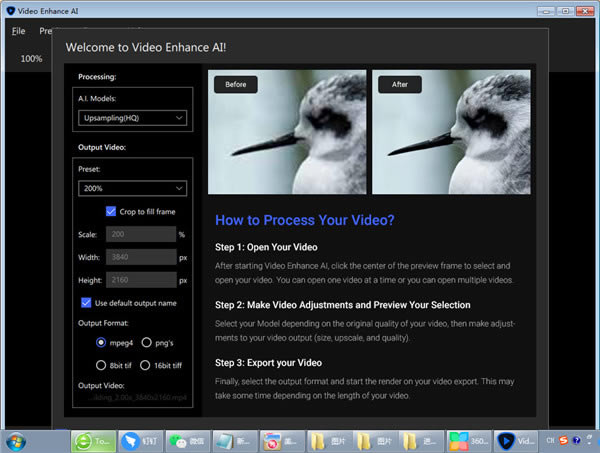Image resolution: width=600 pixels, height=453 pixels.
Task: Open the green browser taskbar item
Action: click(x=93, y=442)
